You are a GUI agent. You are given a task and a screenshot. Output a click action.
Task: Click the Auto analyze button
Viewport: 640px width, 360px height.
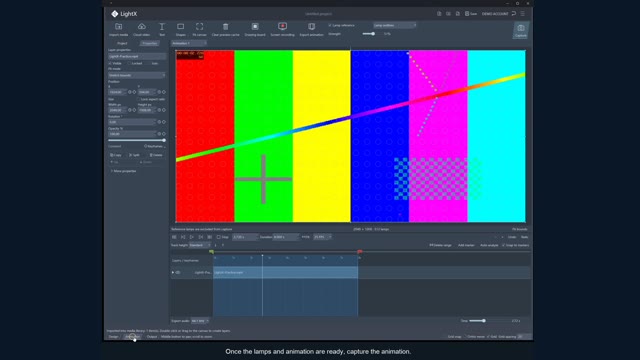click(489, 245)
